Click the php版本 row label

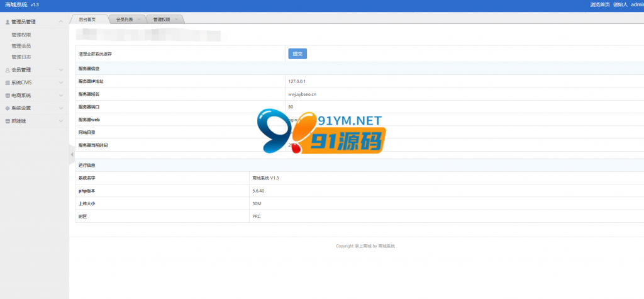(87, 191)
